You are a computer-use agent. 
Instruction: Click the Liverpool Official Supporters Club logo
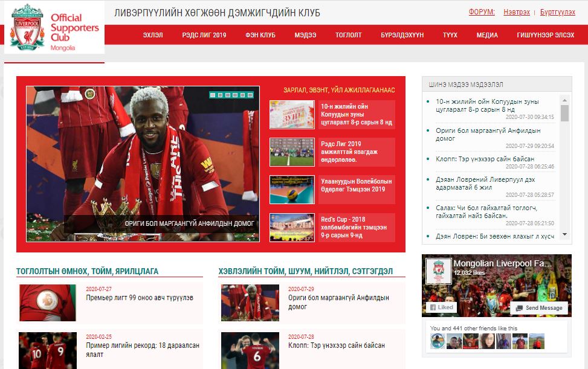click(54, 28)
